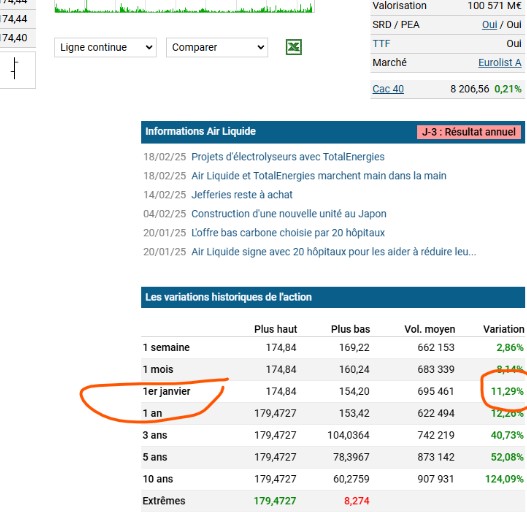
Task: Click the 'Plus haut' column header
Action: click(276, 329)
